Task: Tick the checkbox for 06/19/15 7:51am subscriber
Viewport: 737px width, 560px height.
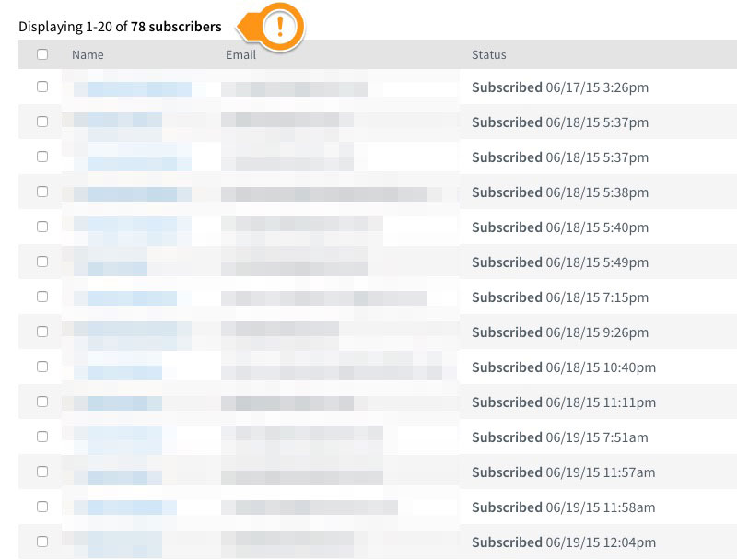Action: pos(42,437)
